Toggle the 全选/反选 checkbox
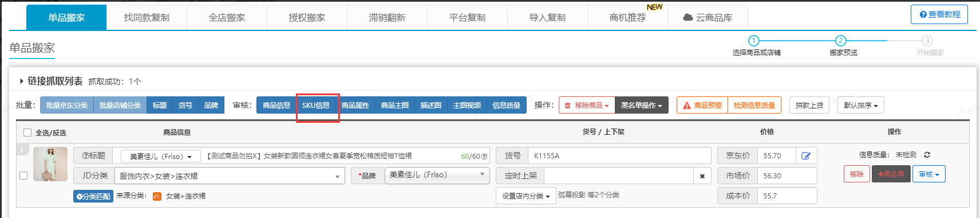 (27, 133)
